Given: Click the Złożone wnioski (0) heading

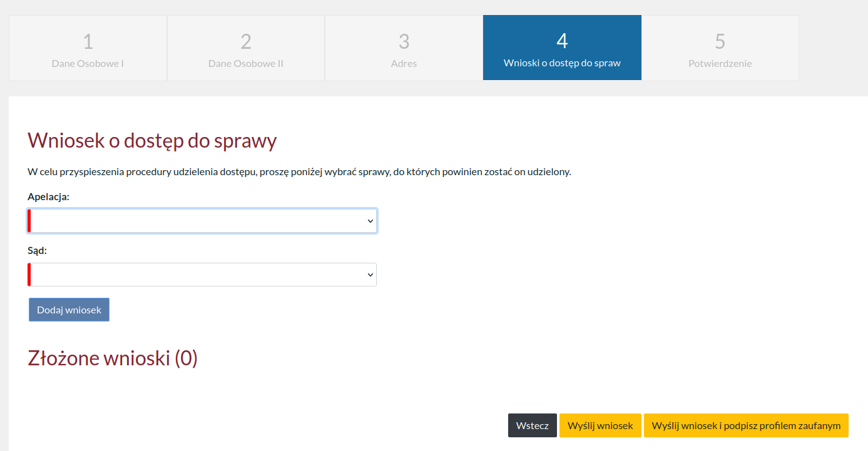Looking at the screenshot, I should [113, 358].
